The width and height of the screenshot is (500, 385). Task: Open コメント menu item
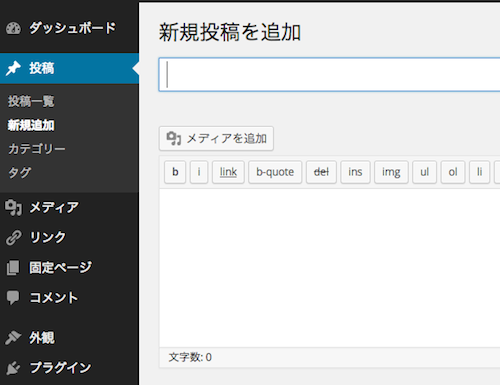(x=69, y=298)
